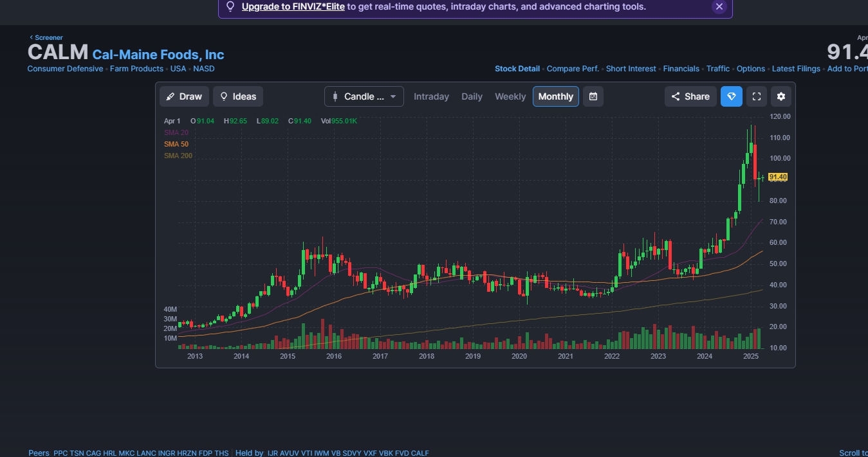
Task: Select the Stock Detail view
Action: (517, 69)
